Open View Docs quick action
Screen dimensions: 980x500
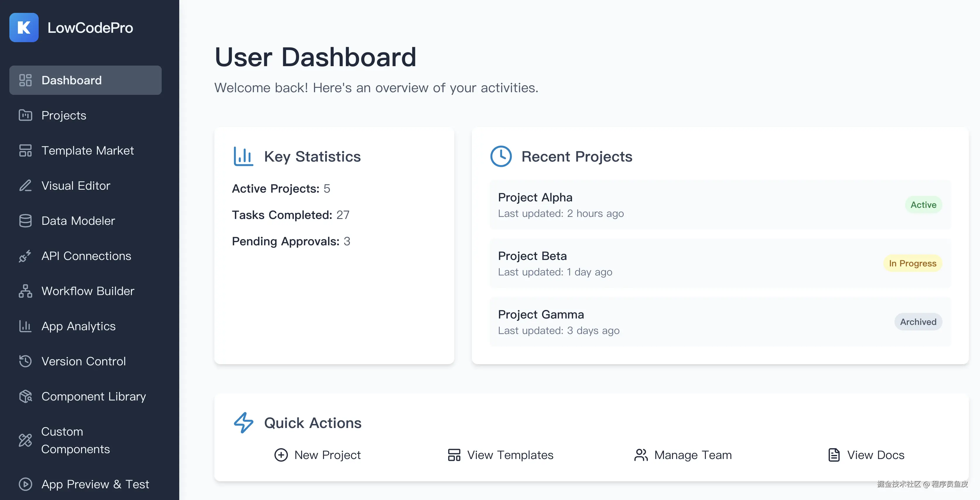coord(866,455)
